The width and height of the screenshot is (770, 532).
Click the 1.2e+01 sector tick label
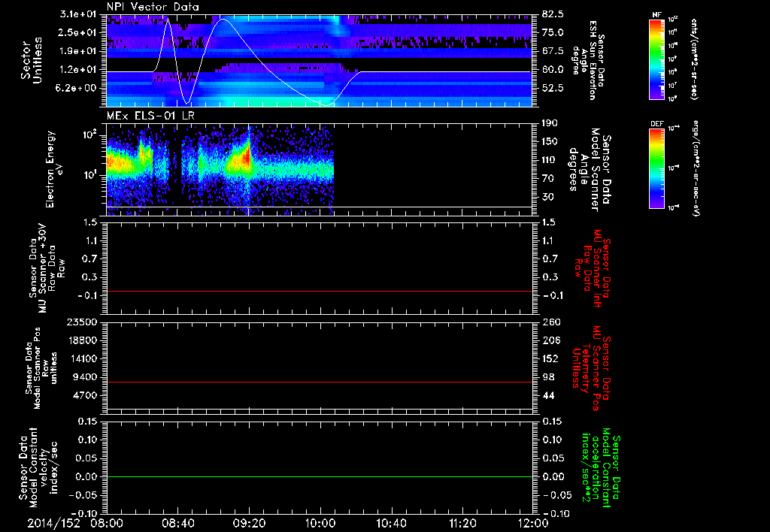point(78,70)
